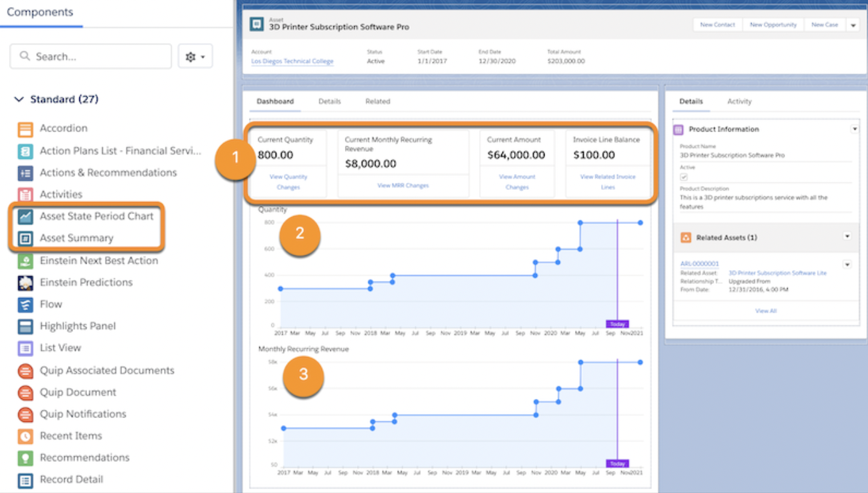Open the gear settings dropdown
This screenshot has width=868, height=493.
point(195,57)
